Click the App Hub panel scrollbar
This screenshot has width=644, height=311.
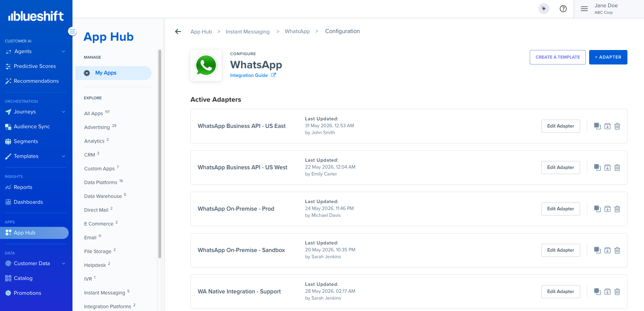click(x=160, y=154)
